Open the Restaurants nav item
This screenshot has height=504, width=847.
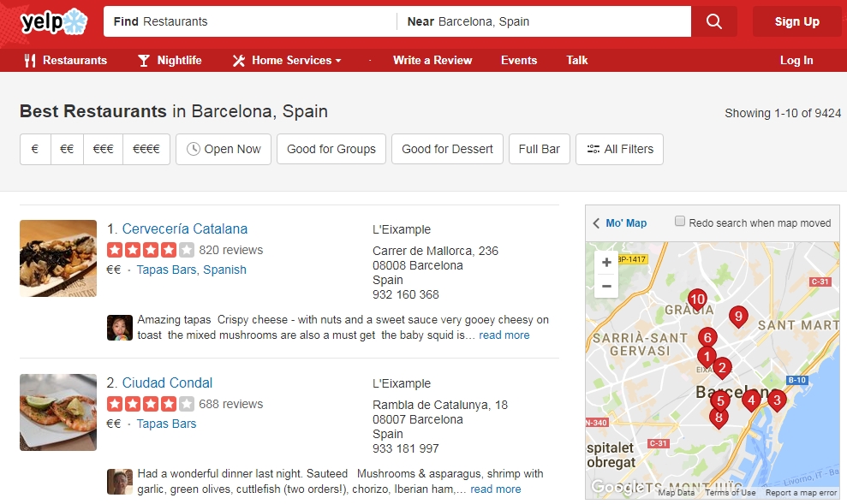click(x=66, y=61)
